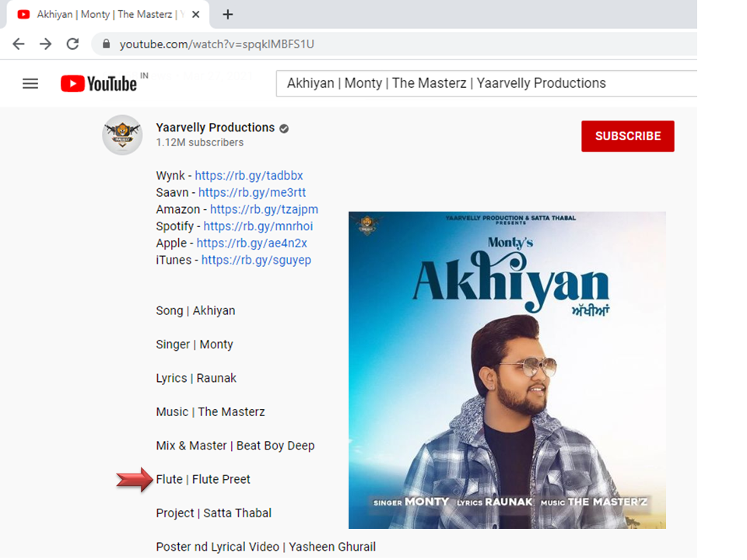Open the YouTube hamburger guide menu
The height and width of the screenshot is (560, 747).
pos(30,83)
